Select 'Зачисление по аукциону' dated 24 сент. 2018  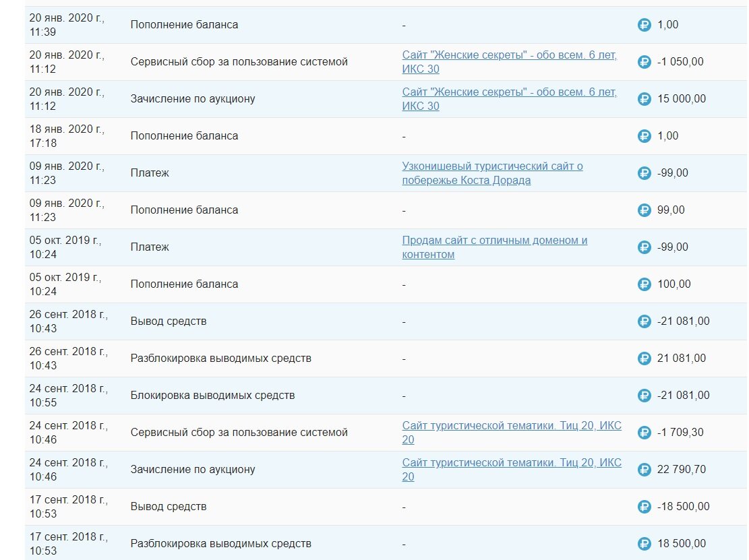193,470
